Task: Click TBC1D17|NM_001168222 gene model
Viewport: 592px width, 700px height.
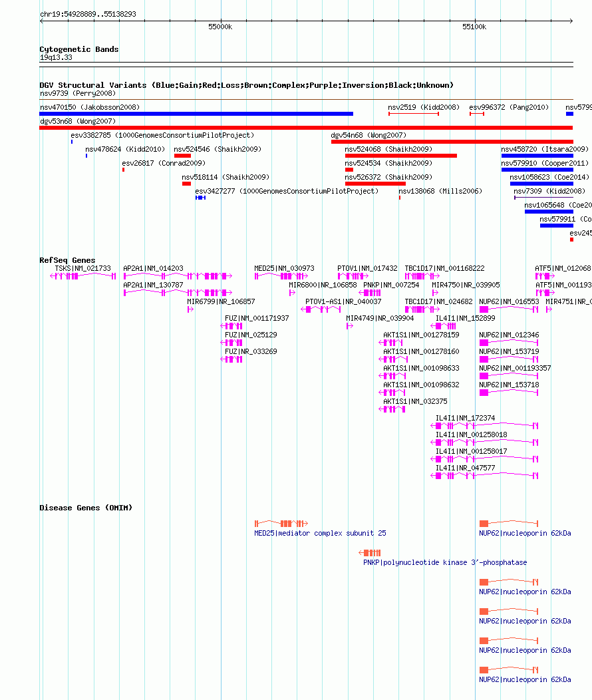Action: click(422, 276)
